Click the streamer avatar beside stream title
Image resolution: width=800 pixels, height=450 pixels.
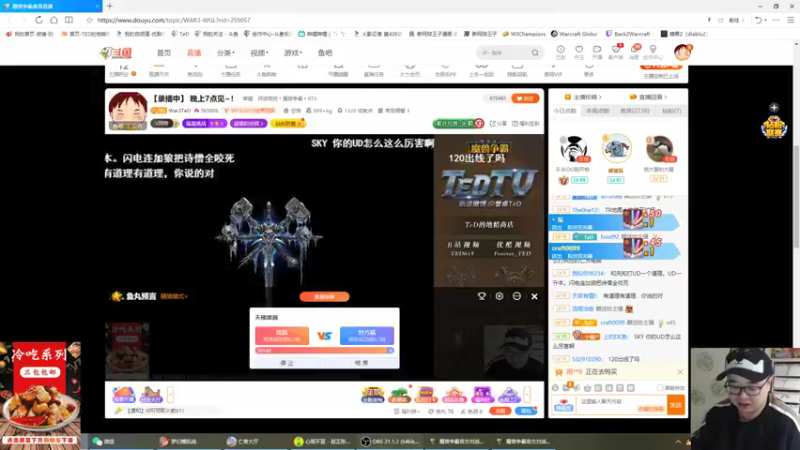pyautogui.click(x=128, y=111)
